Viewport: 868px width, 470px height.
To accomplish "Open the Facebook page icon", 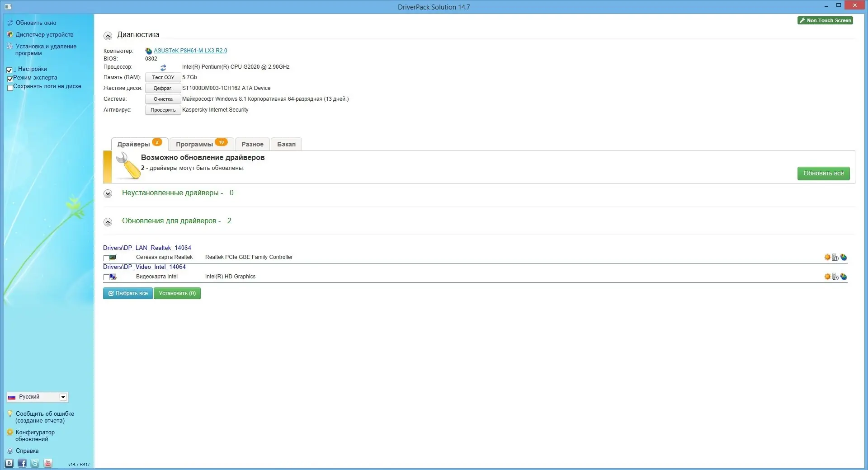I will (x=22, y=463).
